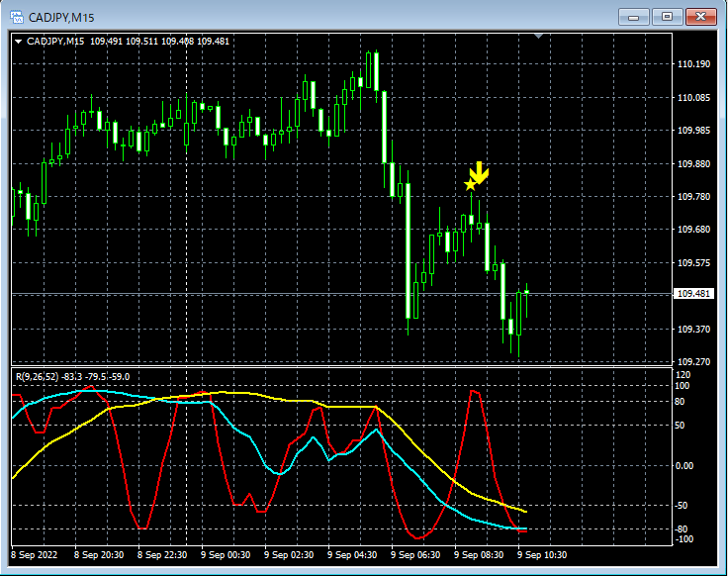Click the CADJPY,M15 window title text
728x576 pixels.
pyautogui.click(x=61, y=18)
